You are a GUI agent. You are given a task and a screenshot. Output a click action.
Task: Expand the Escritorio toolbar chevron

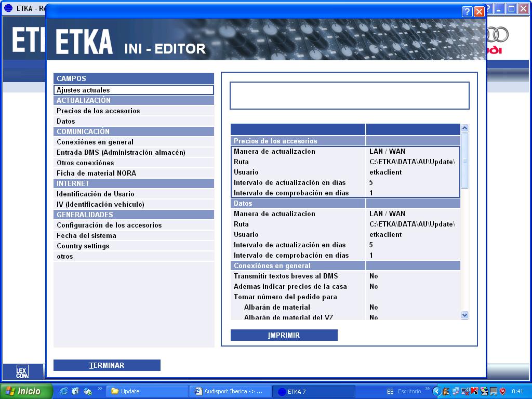pos(427,389)
